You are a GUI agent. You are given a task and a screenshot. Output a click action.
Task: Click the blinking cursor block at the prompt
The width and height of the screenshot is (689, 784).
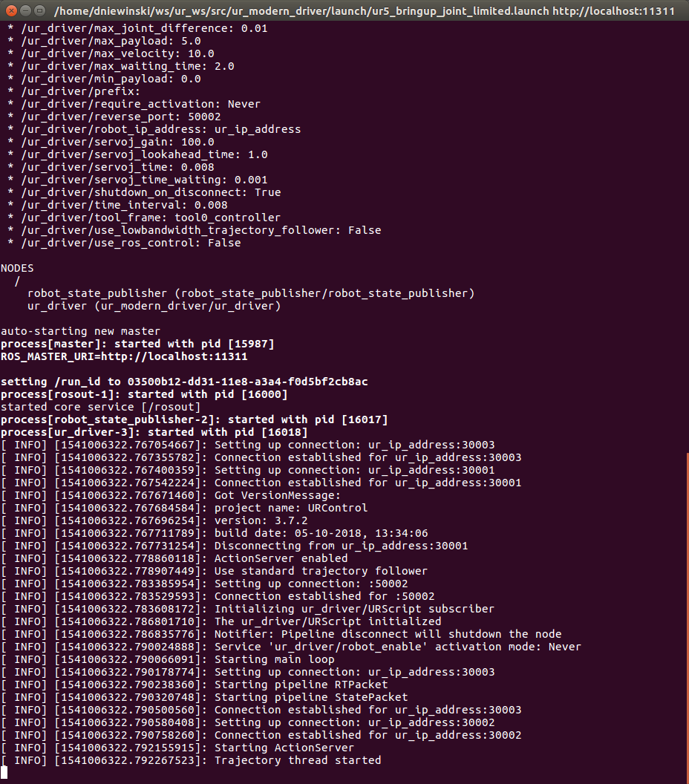[x=4, y=773]
